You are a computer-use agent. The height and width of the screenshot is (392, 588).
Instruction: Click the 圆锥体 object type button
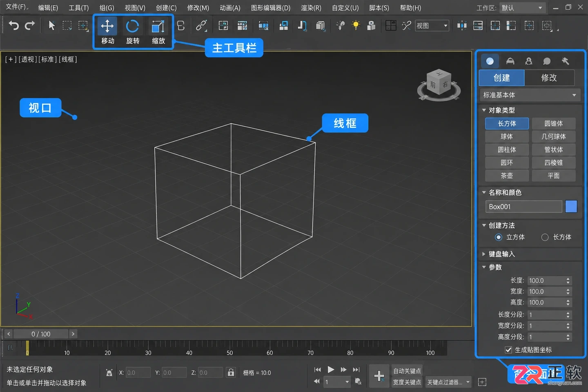[553, 123]
